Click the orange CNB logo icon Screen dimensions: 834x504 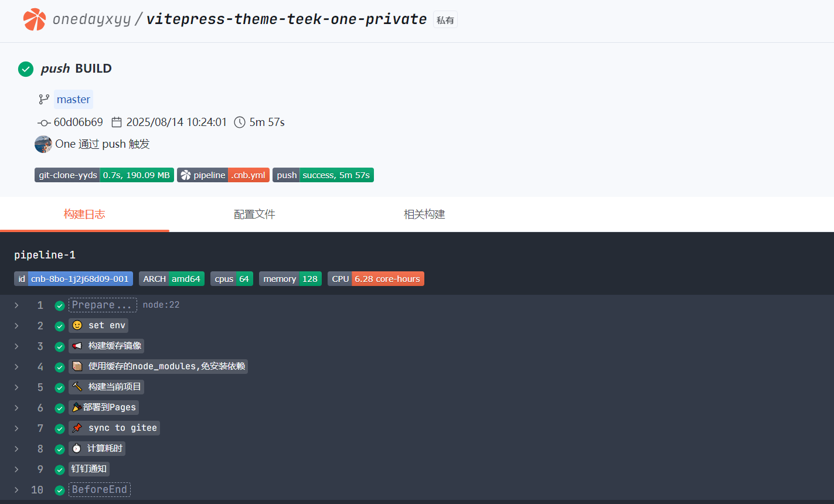[x=35, y=19]
